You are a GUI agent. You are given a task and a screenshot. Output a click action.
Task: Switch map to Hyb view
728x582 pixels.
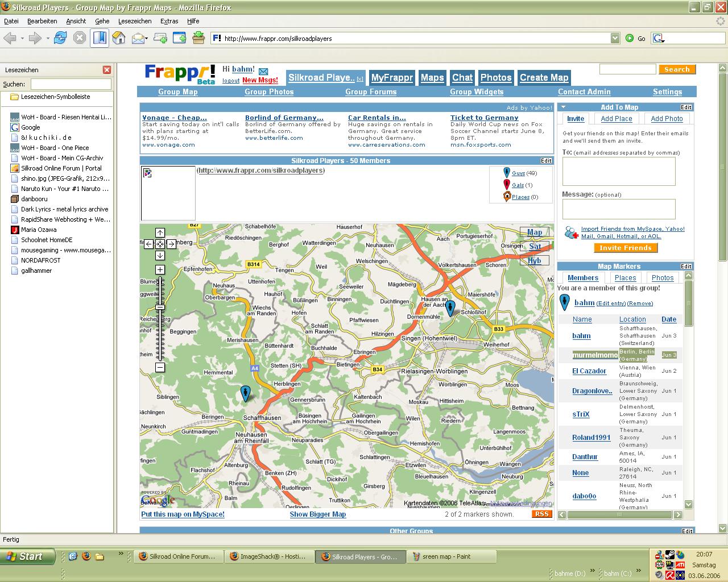click(535, 261)
